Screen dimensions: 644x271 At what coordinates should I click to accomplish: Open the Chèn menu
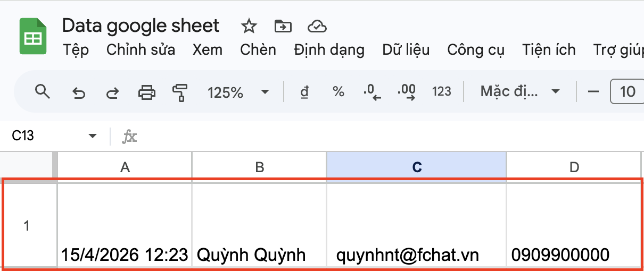click(x=258, y=50)
